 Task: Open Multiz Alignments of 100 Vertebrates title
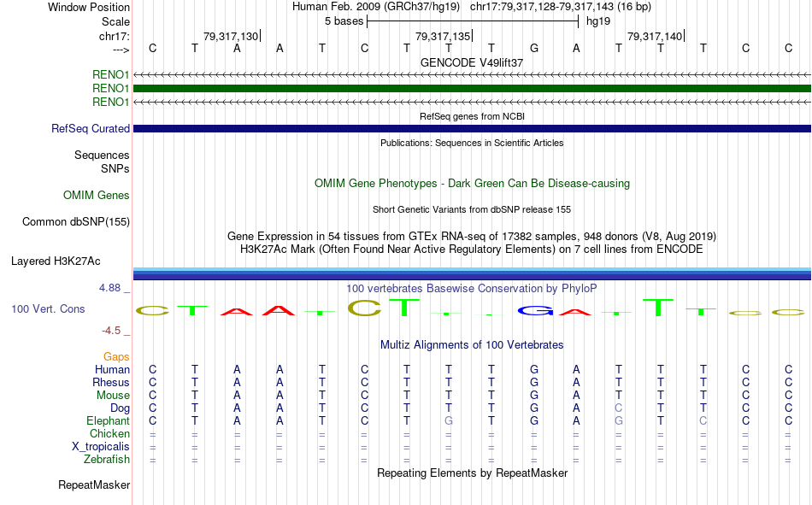point(472,345)
